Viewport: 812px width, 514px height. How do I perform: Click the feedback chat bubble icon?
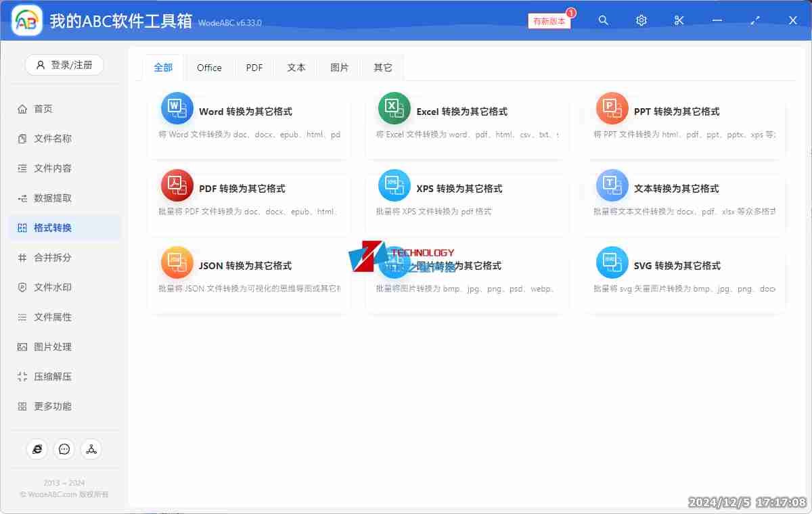(x=64, y=448)
